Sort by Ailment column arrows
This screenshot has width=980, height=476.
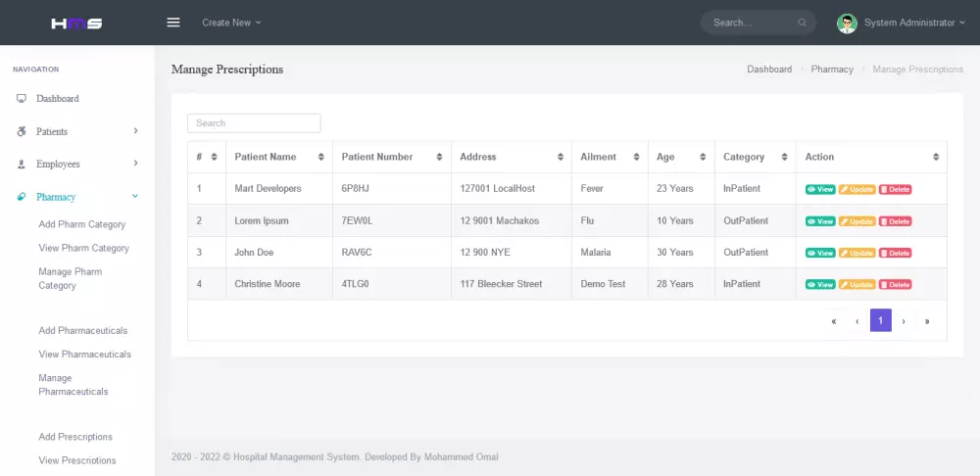[636, 157]
